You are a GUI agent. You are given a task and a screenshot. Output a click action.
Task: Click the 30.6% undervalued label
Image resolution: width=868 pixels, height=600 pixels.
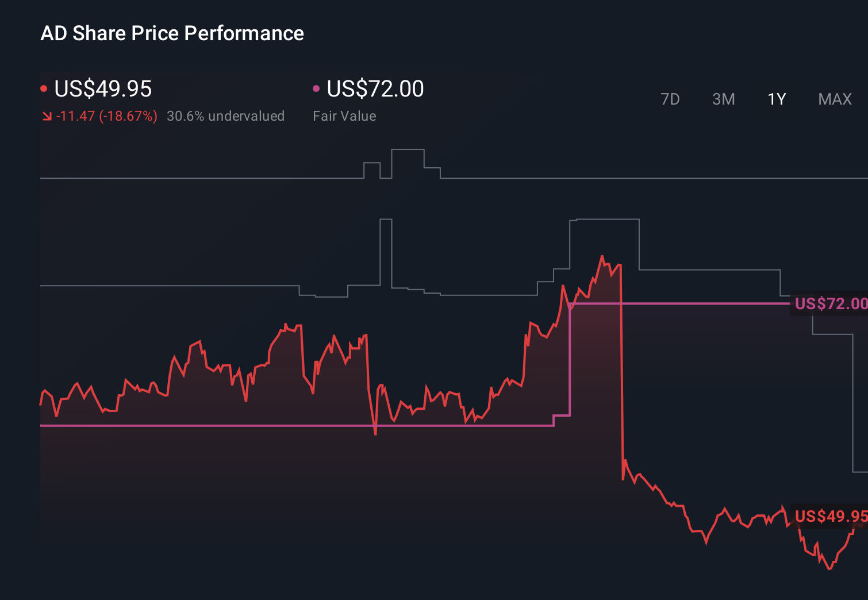pyautogui.click(x=226, y=116)
